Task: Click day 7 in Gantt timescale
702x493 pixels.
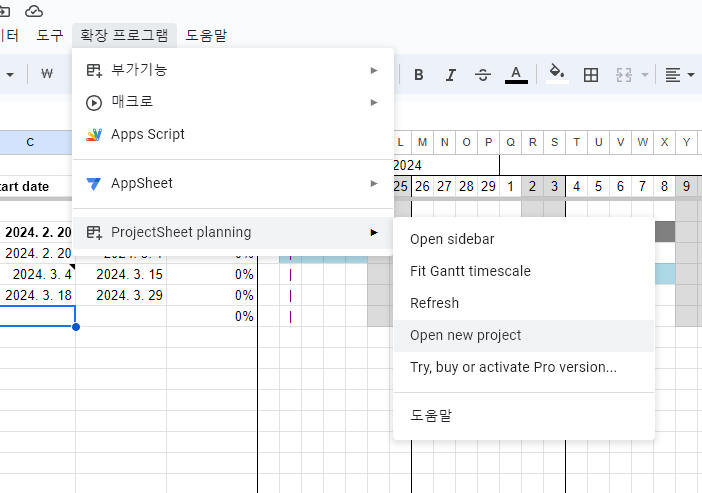Action: 642,186
